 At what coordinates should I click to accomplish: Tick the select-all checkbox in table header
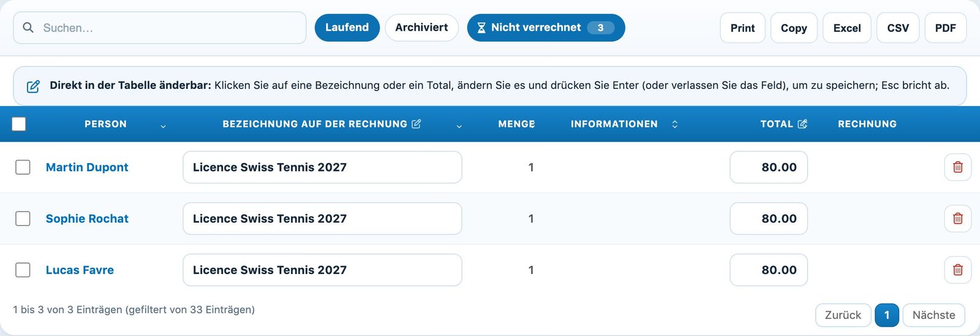(x=19, y=124)
